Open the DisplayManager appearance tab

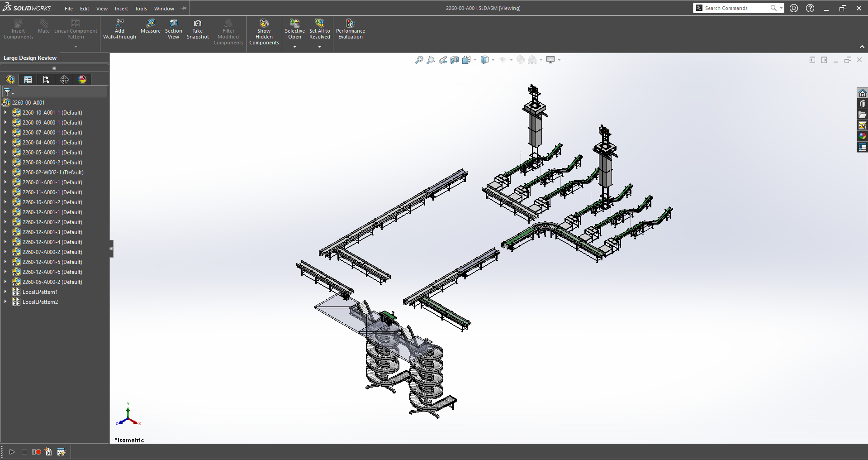tap(82, 80)
